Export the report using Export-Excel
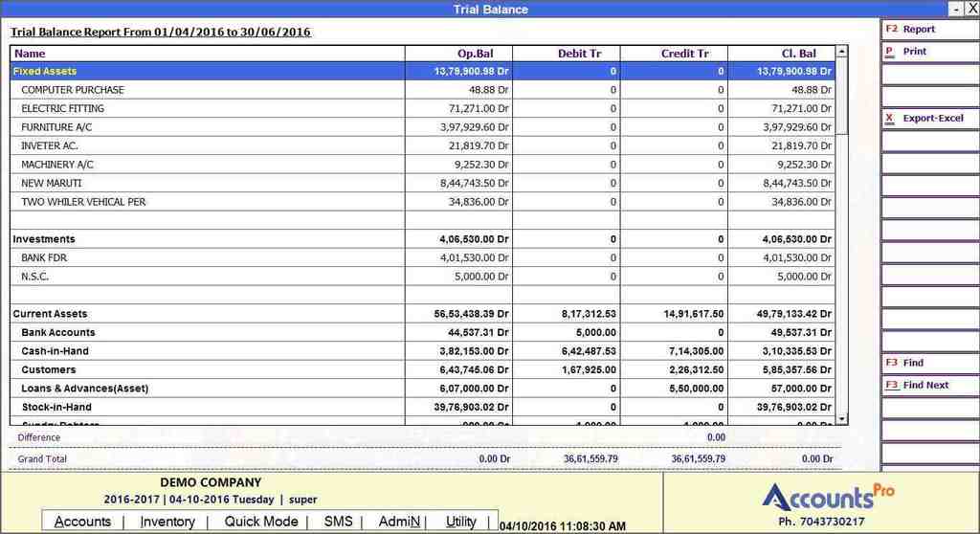The height and width of the screenshot is (534, 980). pyautogui.click(x=928, y=119)
